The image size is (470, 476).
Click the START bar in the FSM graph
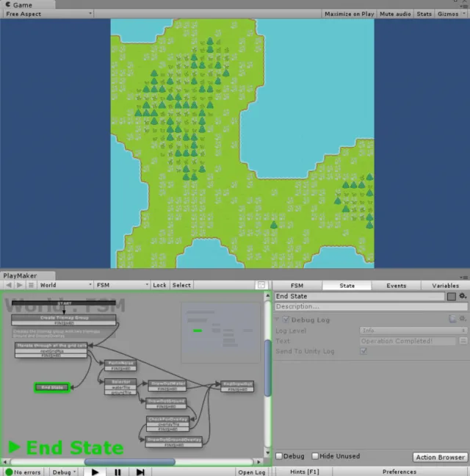(64, 303)
